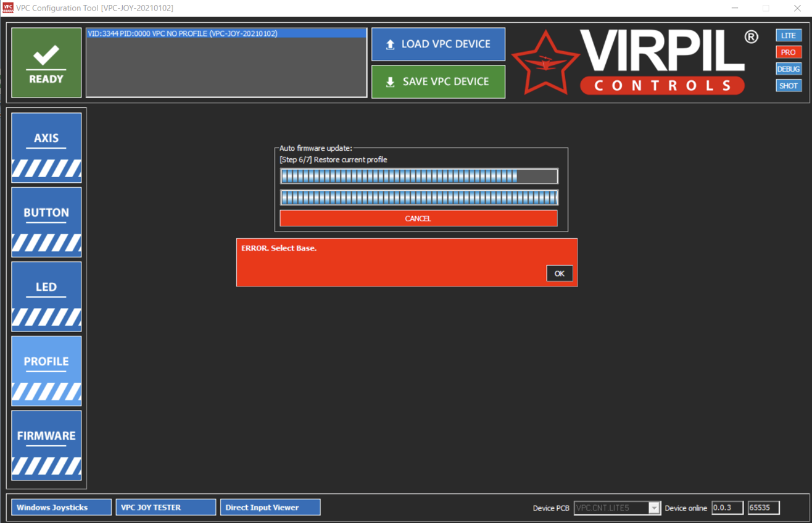Screen dimensions: 812x523
Task: Close the VPC Configuration Tool window
Action: 797,8
